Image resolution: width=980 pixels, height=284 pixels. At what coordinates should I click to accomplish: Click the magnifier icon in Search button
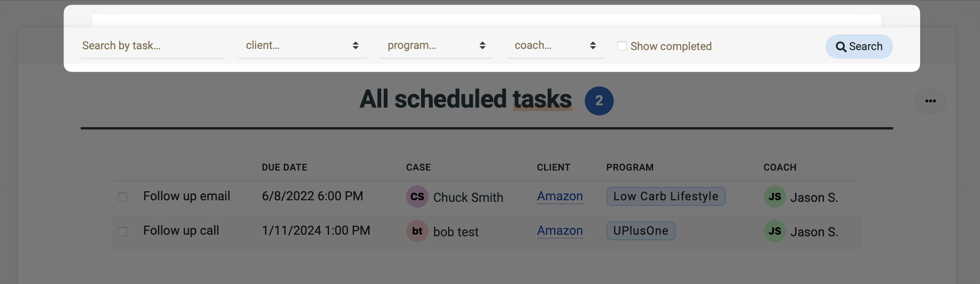pos(841,47)
